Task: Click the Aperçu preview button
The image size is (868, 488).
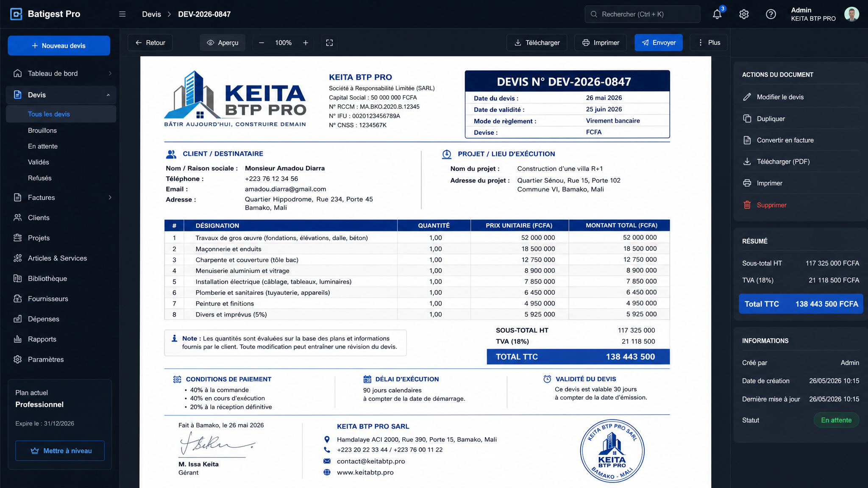Action: click(x=223, y=43)
